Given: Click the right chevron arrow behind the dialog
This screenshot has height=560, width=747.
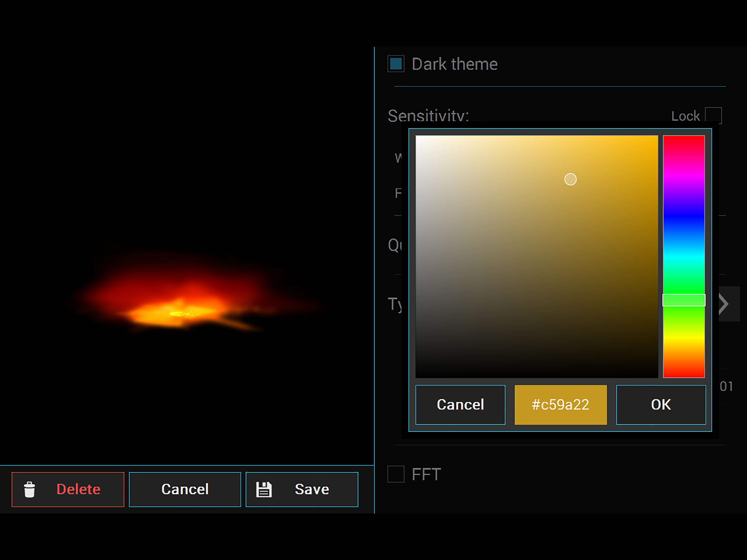Looking at the screenshot, I should pos(726,304).
